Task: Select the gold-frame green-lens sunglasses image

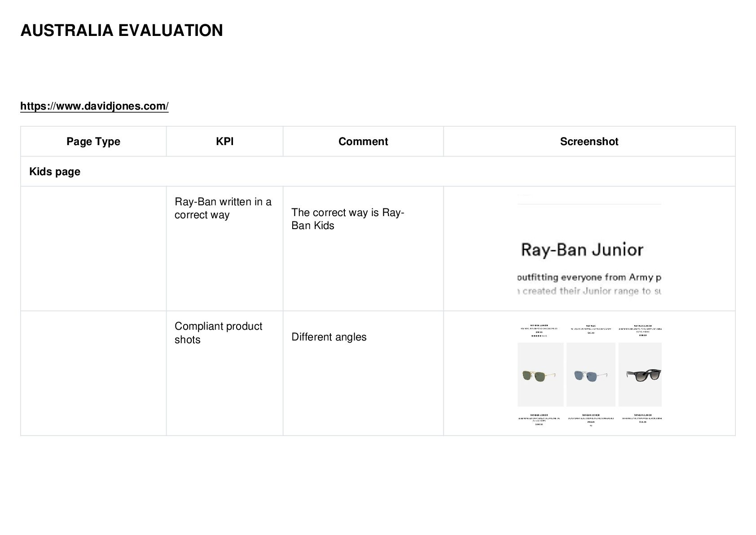Action: point(541,375)
